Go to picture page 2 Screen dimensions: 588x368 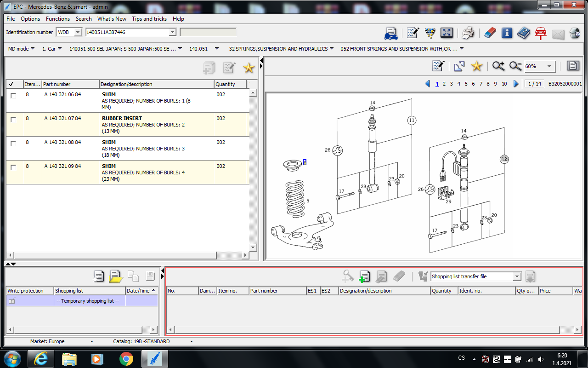(444, 84)
